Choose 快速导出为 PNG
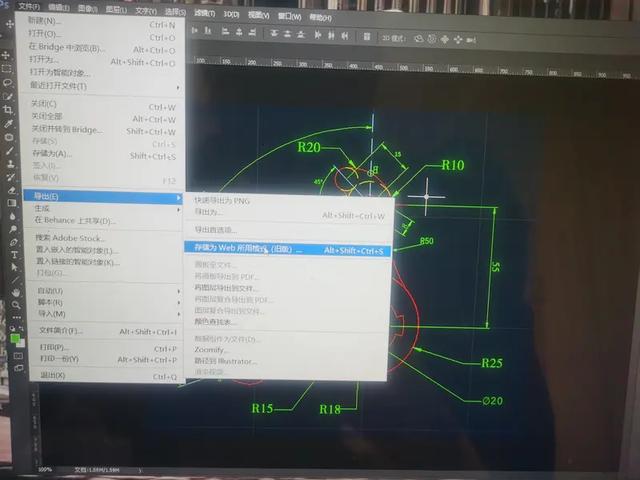 click(222, 200)
